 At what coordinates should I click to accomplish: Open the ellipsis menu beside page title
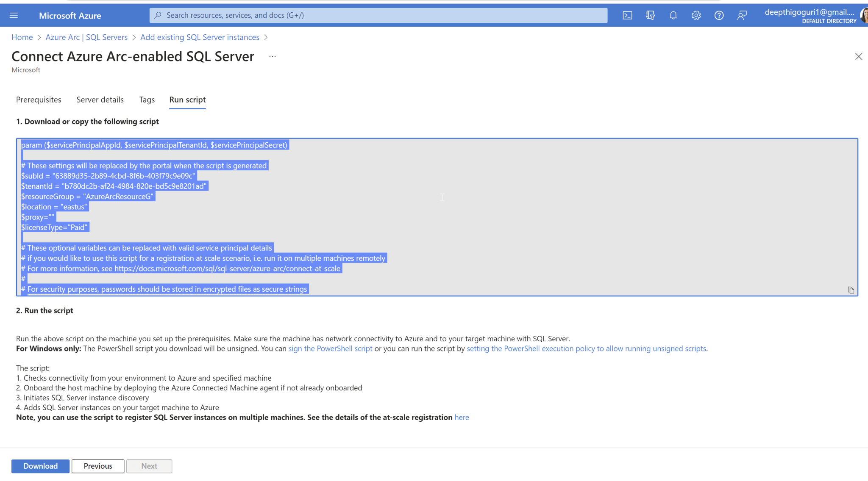tap(273, 56)
